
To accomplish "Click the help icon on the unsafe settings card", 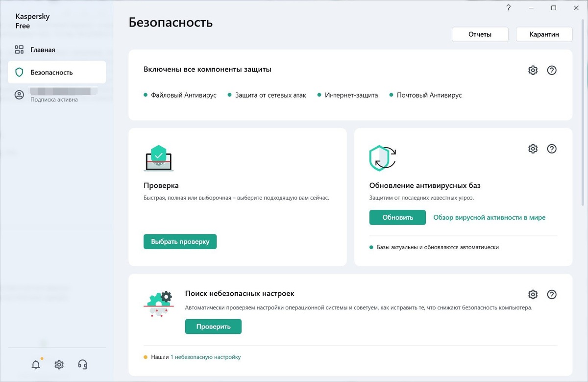I will (552, 294).
